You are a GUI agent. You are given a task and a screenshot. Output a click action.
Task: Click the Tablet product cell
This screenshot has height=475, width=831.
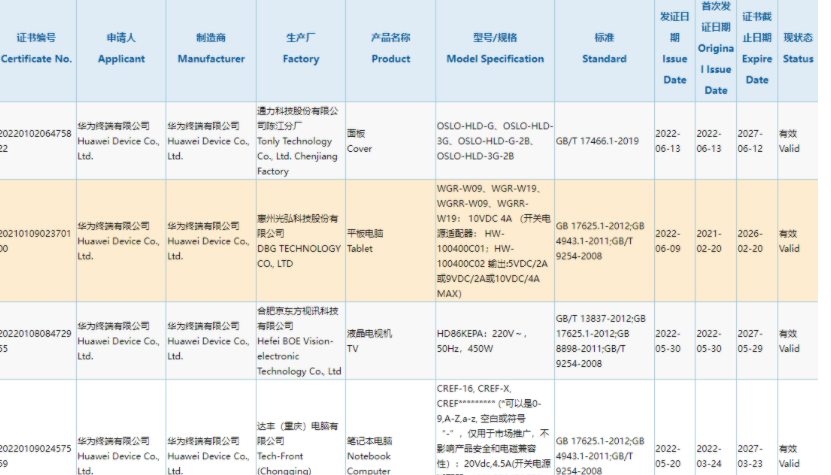(x=391, y=241)
